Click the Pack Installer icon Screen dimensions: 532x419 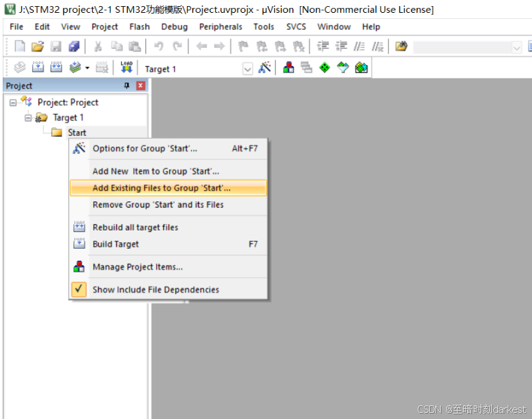362,67
